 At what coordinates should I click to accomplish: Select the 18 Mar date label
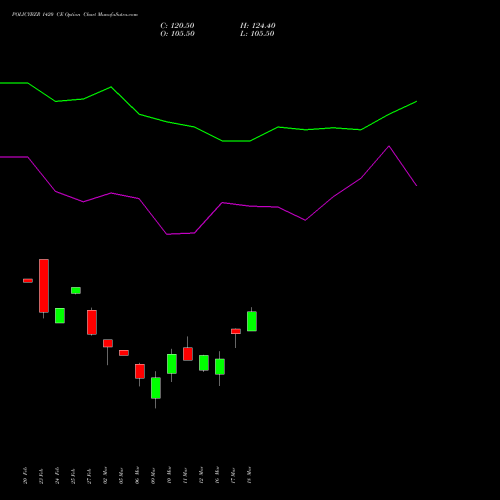[x=250, y=476]
